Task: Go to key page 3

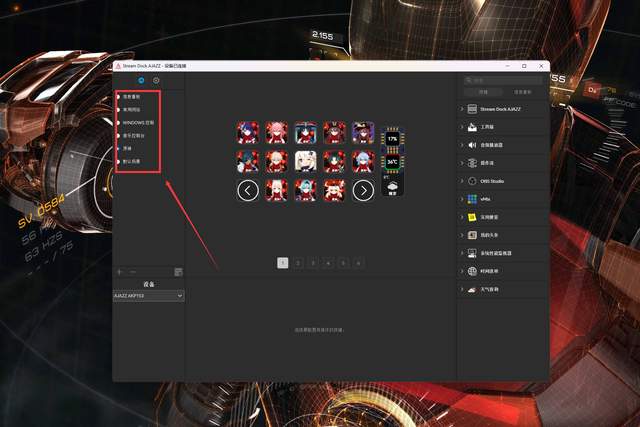Action: [313, 263]
